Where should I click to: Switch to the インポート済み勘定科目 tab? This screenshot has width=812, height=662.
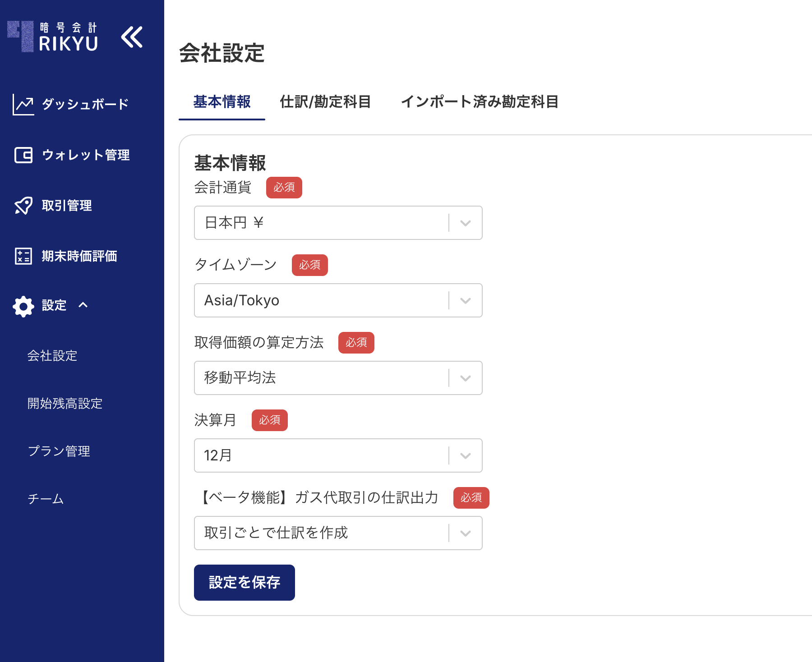pos(480,102)
